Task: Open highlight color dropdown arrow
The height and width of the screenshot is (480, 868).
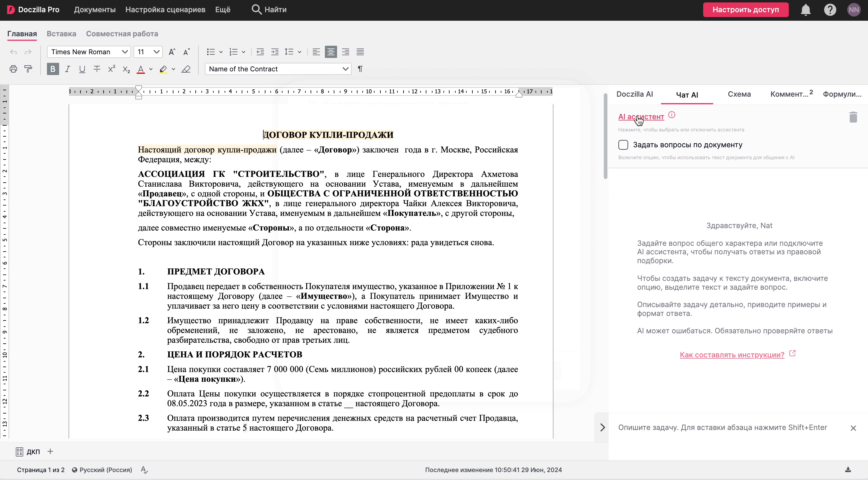Action: coord(173,69)
